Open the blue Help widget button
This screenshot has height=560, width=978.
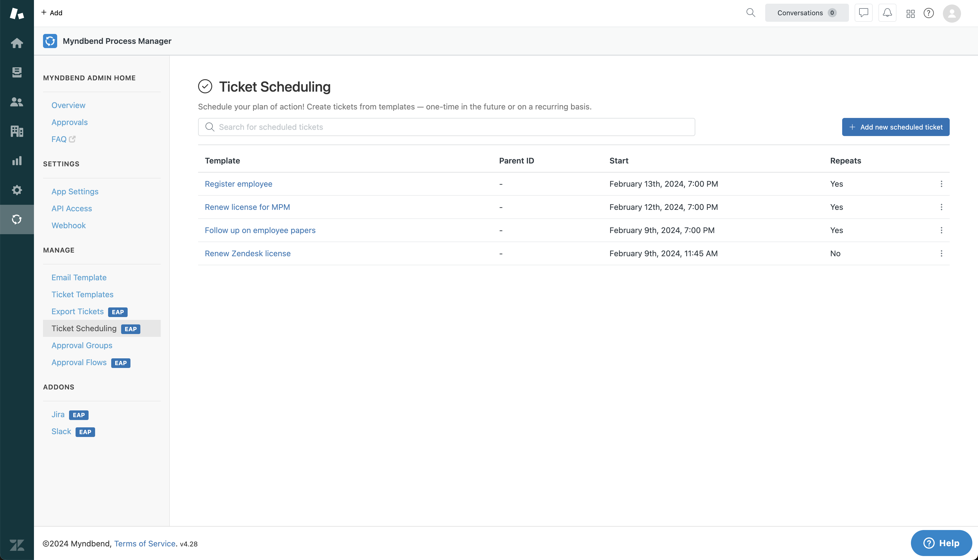941,543
